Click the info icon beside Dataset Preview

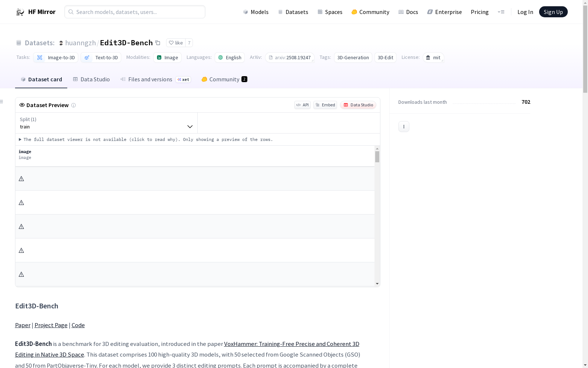pos(73,105)
